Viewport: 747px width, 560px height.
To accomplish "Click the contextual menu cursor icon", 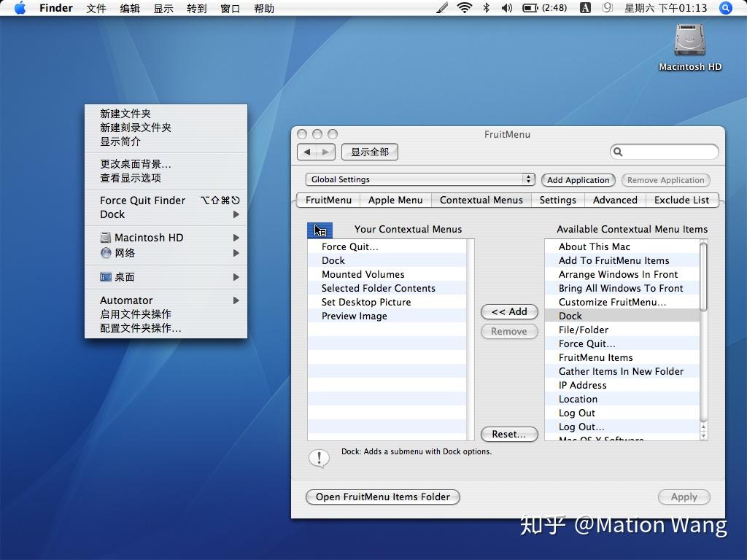I will click(x=320, y=230).
